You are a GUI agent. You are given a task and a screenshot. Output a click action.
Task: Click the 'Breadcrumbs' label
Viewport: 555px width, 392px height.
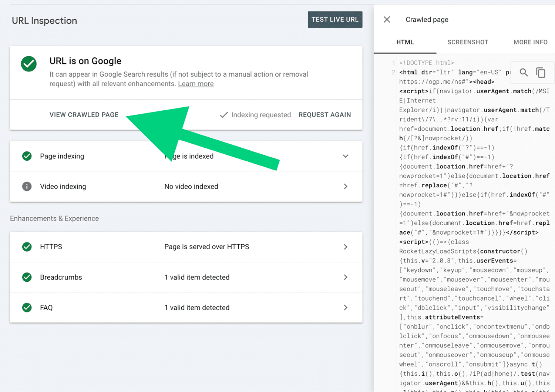pyautogui.click(x=61, y=277)
